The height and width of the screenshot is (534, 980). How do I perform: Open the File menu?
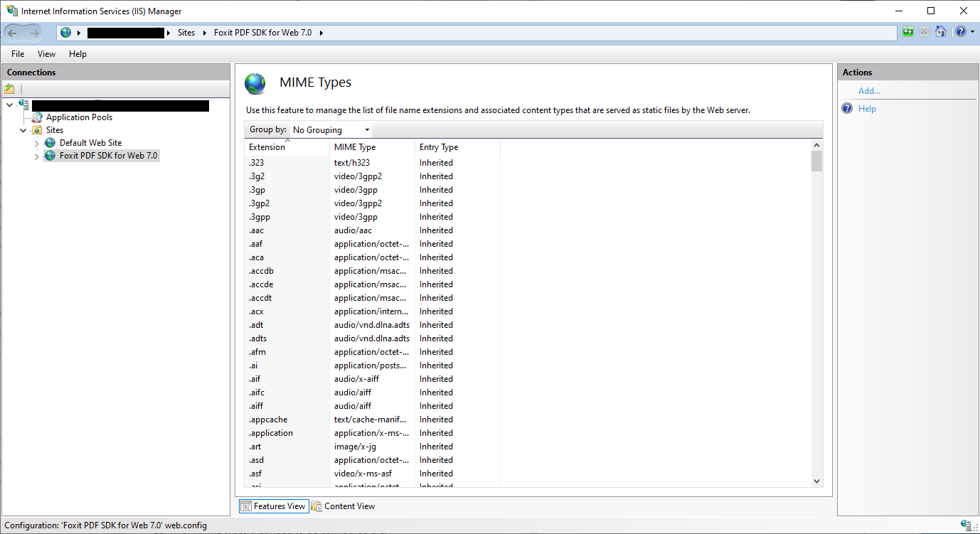18,54
